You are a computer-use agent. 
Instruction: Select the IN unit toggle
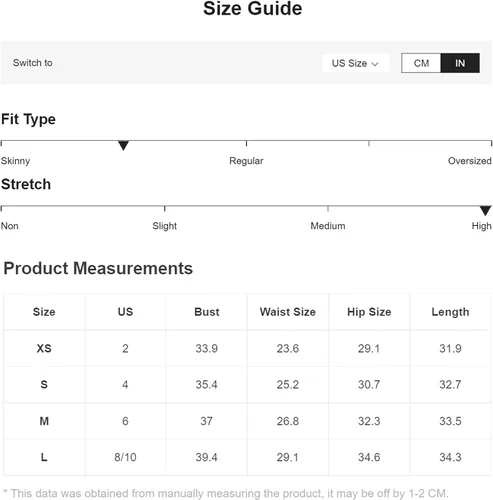[x=460, y=63]
